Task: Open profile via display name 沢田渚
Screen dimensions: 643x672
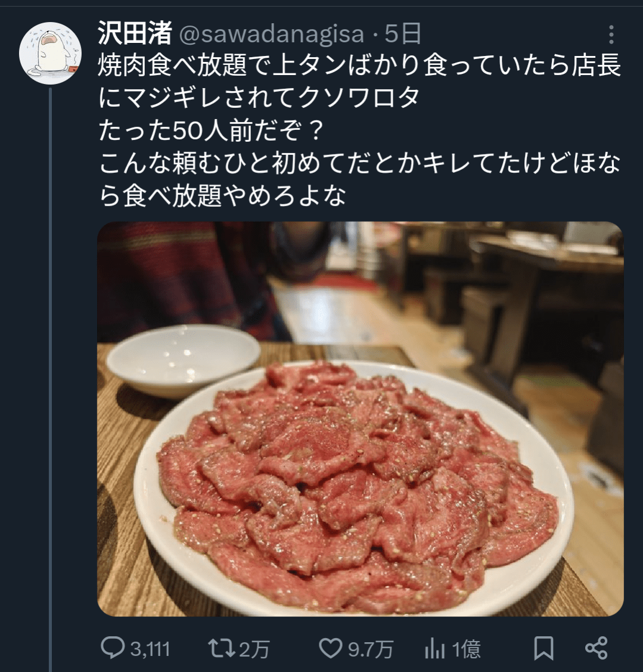Action: 135,35
